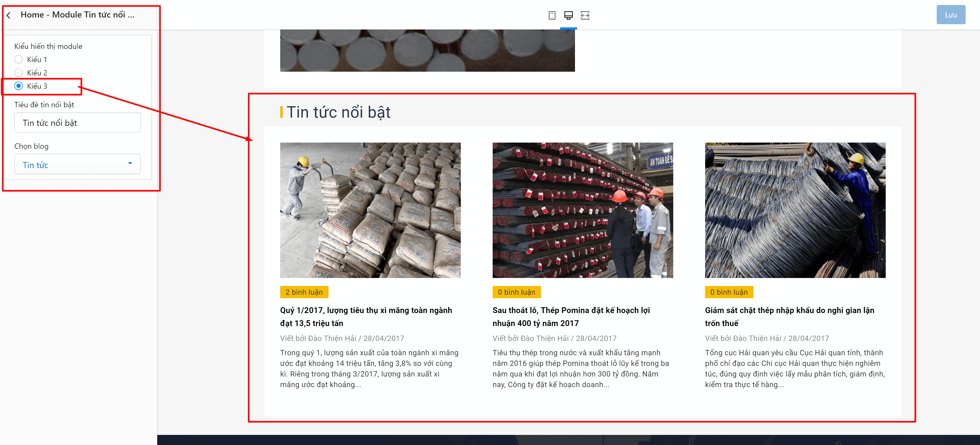The height and width of the screenshot is (445, 980).
Task: Click the 2 bình luận yellow tag
Action: (304, 292)
